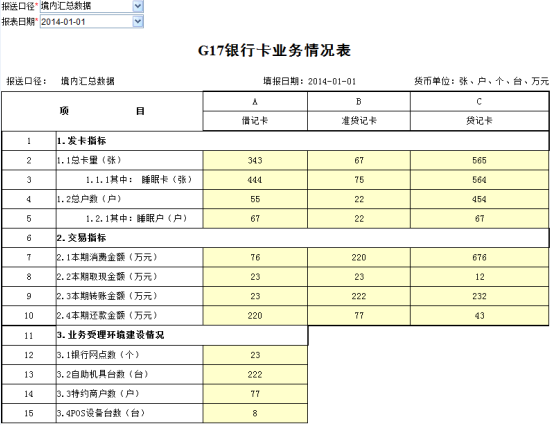Select the 境内汇总数据 combo box field
This screenshot has height=425, width=553.
tap(86, 6)
